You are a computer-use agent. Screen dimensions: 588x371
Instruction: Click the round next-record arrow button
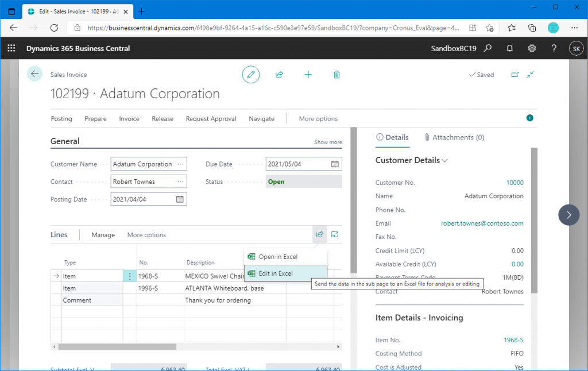click(x=569, y=215)
